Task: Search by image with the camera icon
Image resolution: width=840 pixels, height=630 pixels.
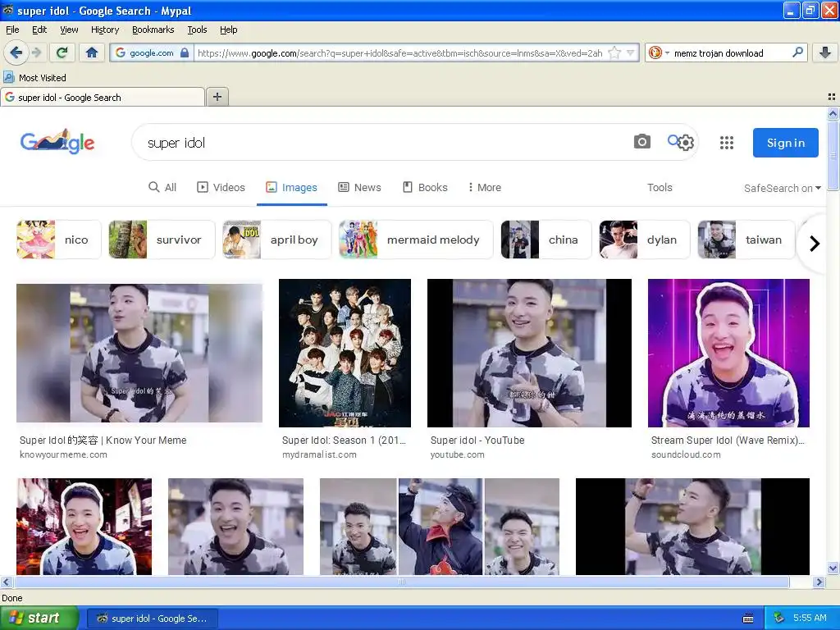Action: tap(641, 142)
